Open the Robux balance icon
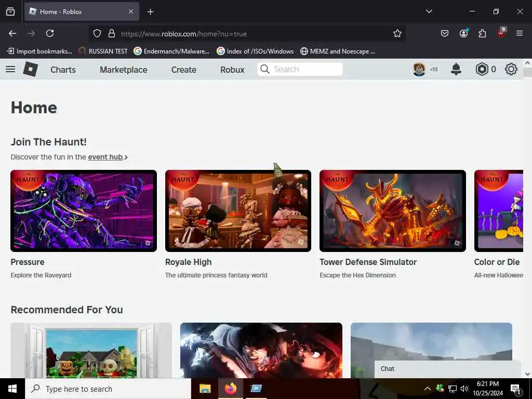532x399 pixels. [482, 69]
